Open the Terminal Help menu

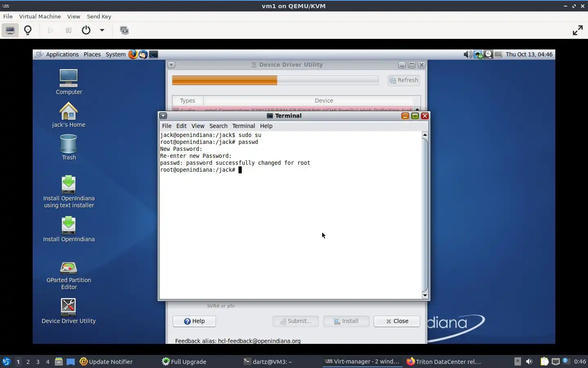click(x=266, y=126)
